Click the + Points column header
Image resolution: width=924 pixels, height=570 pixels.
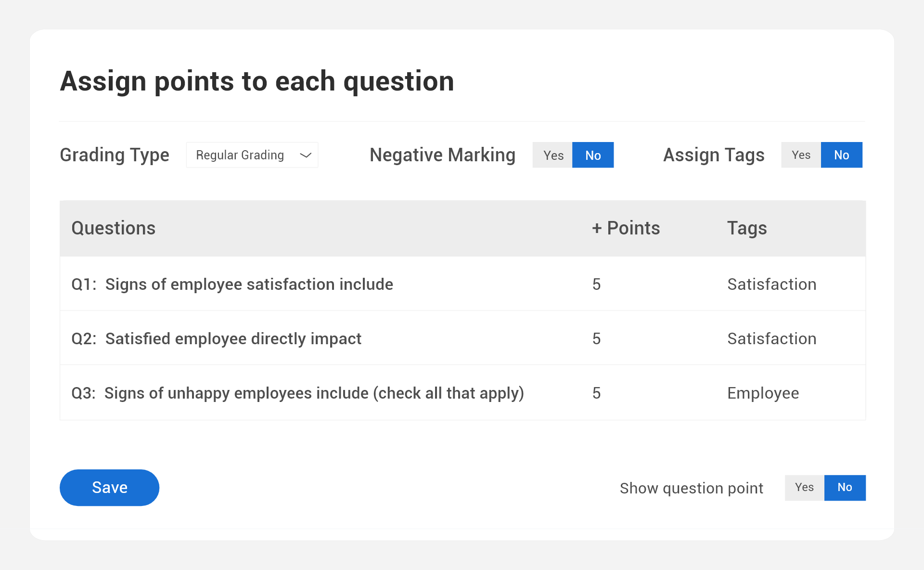click(626, 228)
